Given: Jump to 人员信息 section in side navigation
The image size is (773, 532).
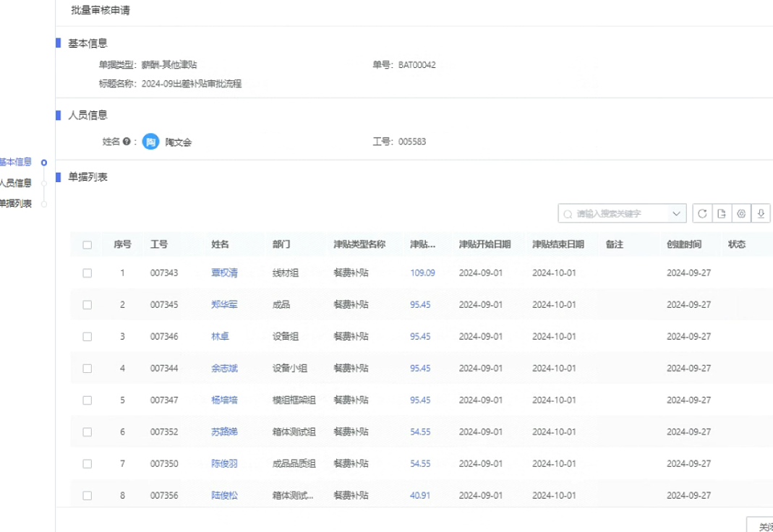Looking at the screenshot, I should pos(16,183).
